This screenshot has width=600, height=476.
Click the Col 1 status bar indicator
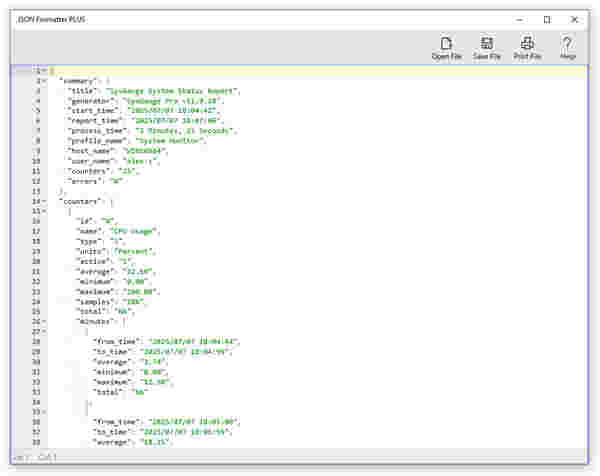48,456
